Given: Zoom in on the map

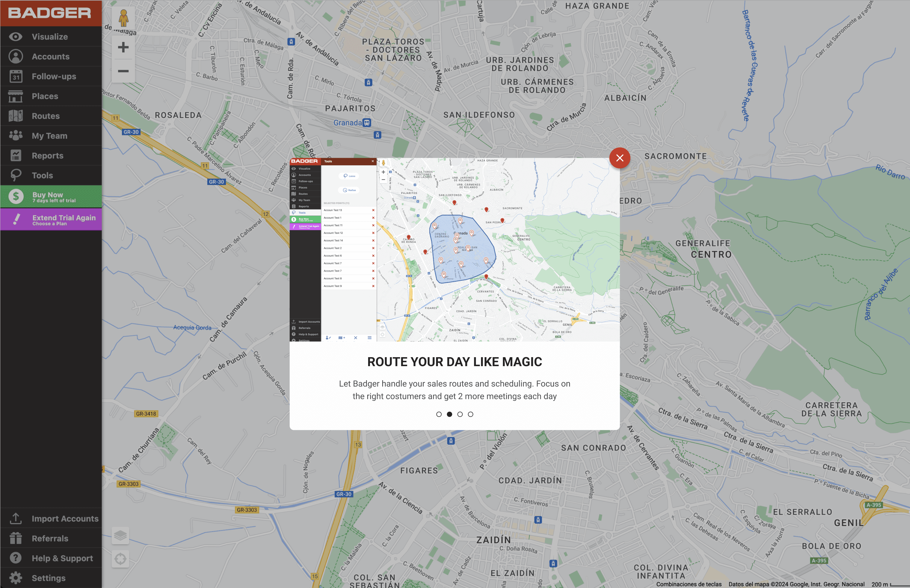Looking at the screenshot, I should click(x=123, y=47).
